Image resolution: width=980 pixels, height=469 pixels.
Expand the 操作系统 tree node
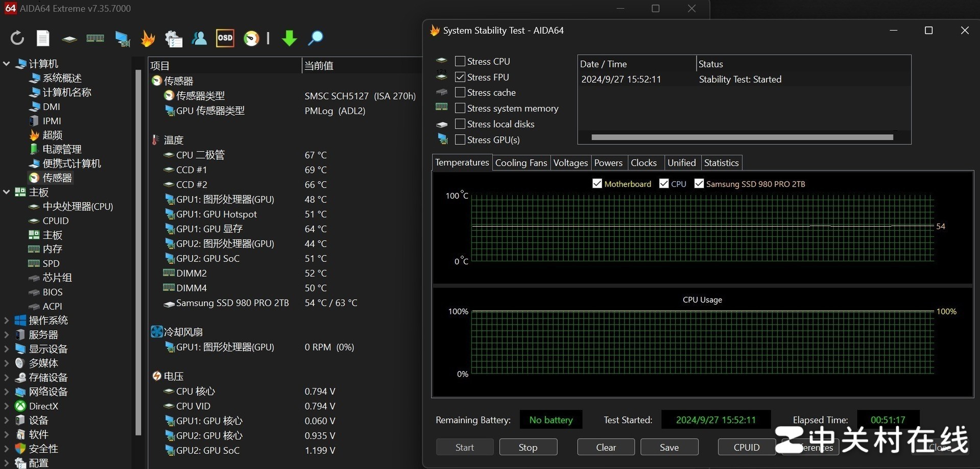(7, 320)
